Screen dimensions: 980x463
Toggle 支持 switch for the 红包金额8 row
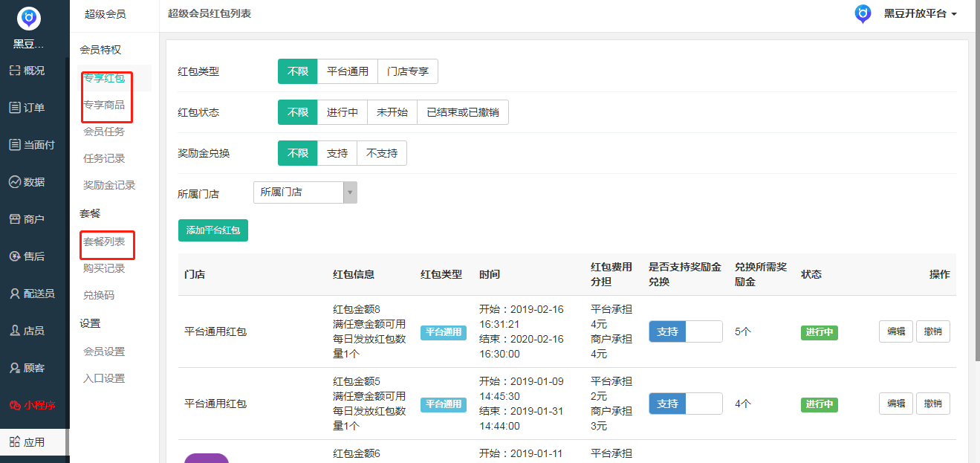[x=686, y=331]
